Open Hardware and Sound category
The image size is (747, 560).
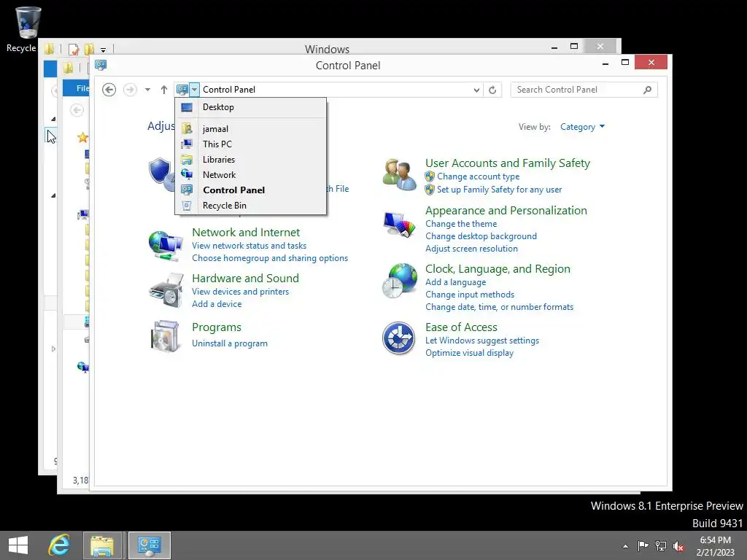point(245,279)
